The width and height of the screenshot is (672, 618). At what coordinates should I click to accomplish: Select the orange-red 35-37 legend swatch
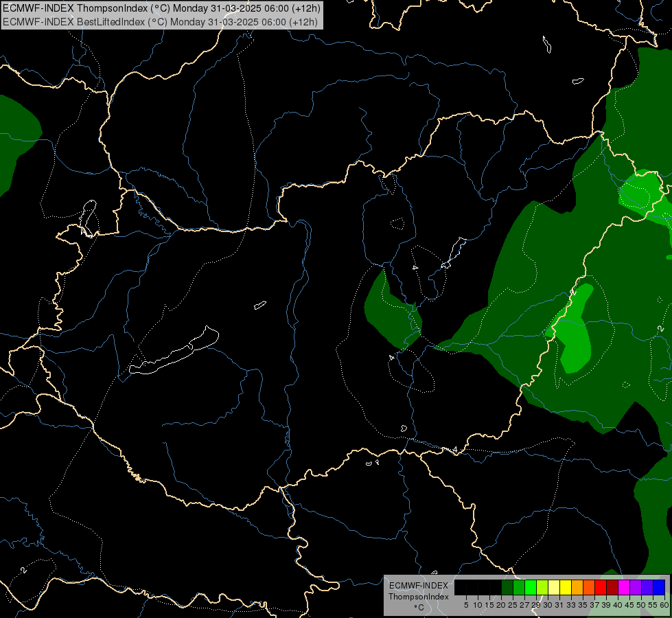click(x=589, y=587)
